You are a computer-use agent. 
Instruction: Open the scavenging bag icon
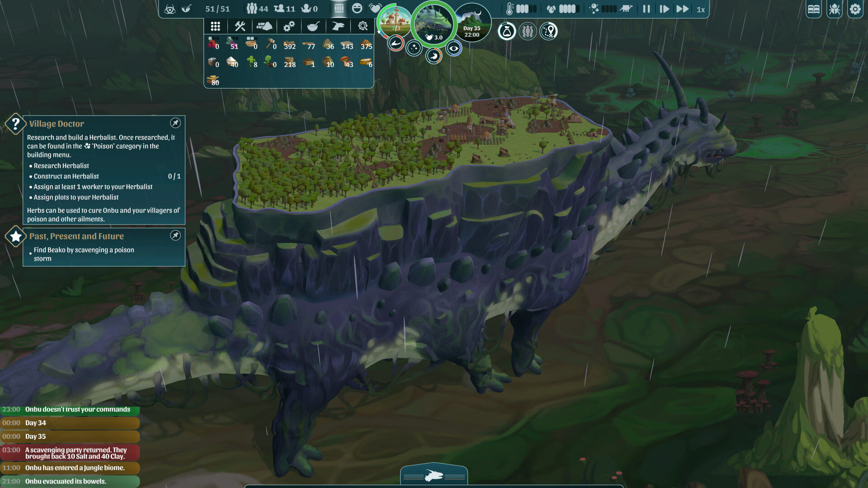(507, 32)
